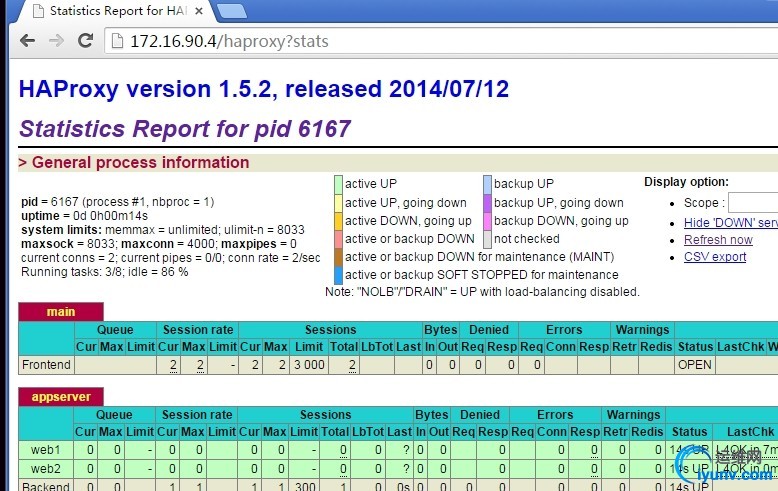The width and height of the screenshot is (778, 491).
Task: Click the green active UP legend swatch
Action: pyautogui.click(x=338, y=184)
